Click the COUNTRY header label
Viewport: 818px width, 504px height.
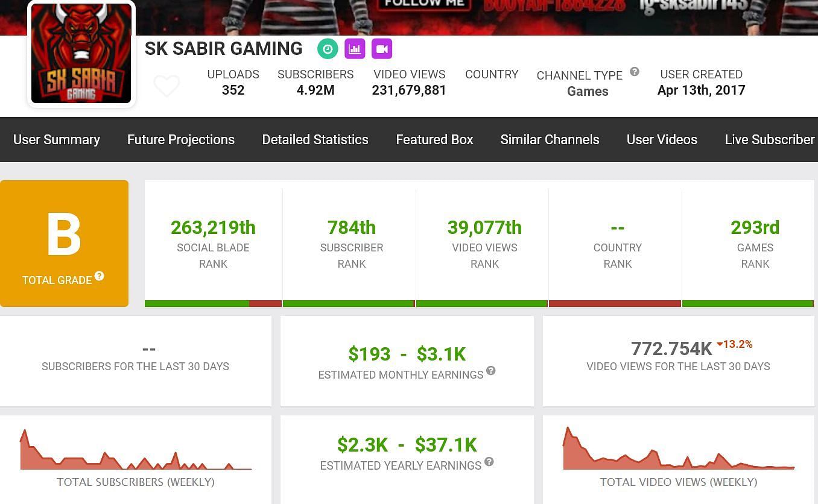(x=492, y=74)
